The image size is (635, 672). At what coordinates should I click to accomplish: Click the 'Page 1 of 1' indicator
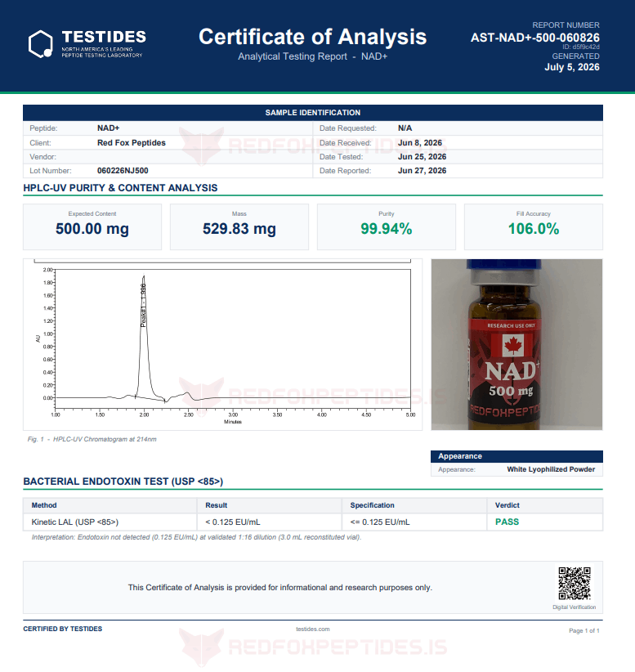(584, 630)
